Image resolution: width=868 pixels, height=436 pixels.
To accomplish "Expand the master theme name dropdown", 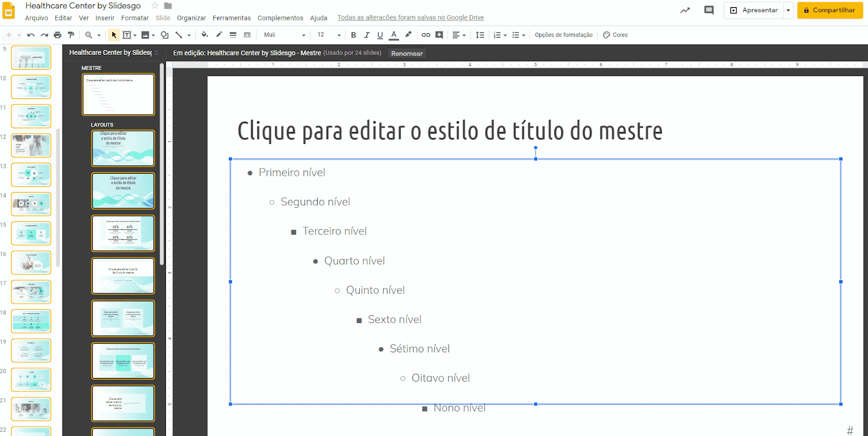I will 156,53.
